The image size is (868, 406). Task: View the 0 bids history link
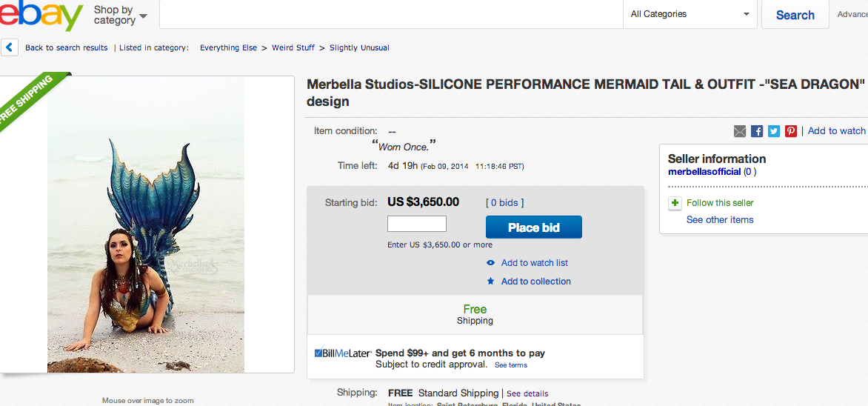coord(504,203)
